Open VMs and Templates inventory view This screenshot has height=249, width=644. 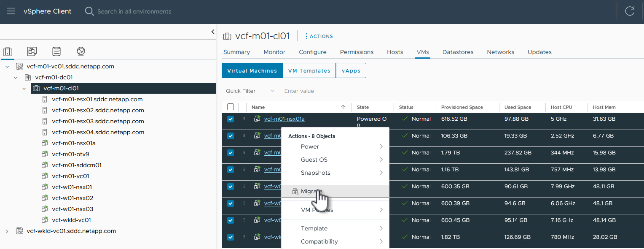click(x=32, y=51)
